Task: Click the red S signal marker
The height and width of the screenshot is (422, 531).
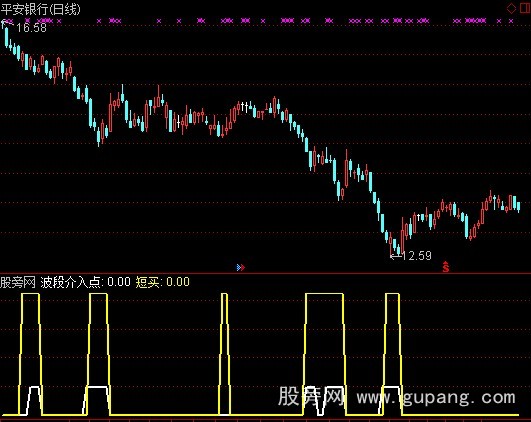Action: [446, 267]
